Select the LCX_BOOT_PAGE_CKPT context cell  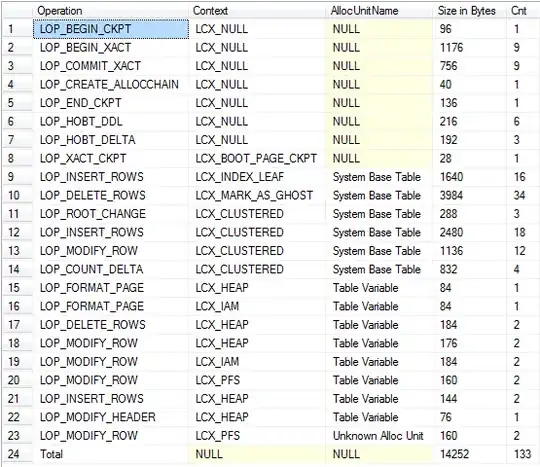257,158
